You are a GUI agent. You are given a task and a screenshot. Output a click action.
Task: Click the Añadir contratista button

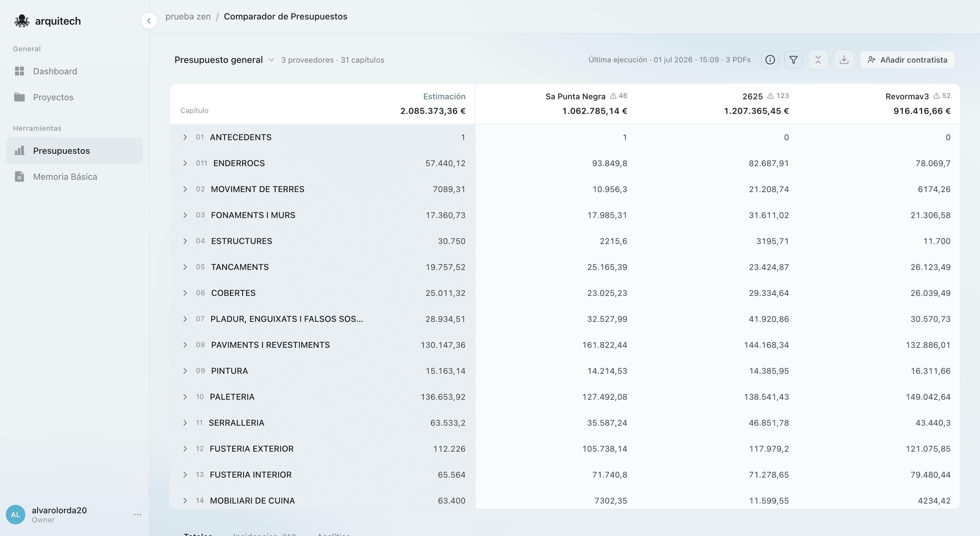tap(907, 60)
